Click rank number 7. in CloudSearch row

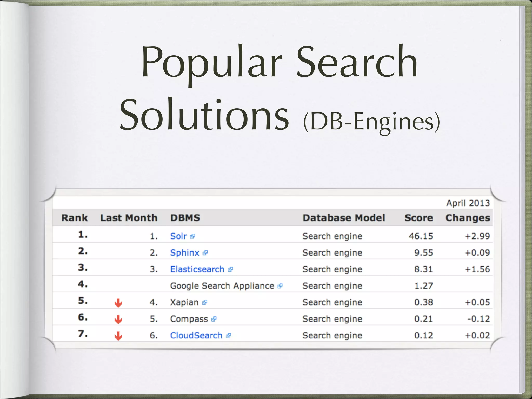tap(83, 334)
